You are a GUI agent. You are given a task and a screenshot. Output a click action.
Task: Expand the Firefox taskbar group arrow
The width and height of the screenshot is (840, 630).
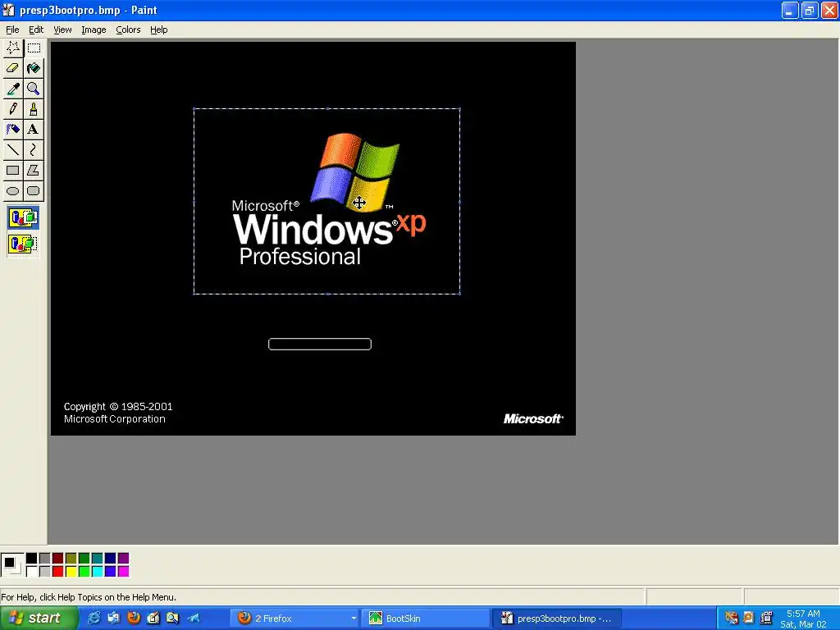(354, 619)
